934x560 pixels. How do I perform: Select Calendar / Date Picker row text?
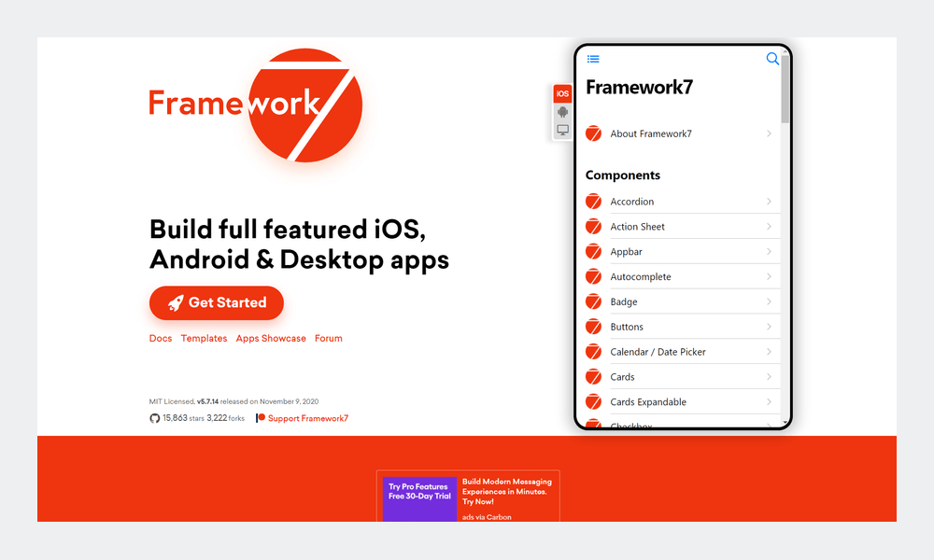click(658, 352)
